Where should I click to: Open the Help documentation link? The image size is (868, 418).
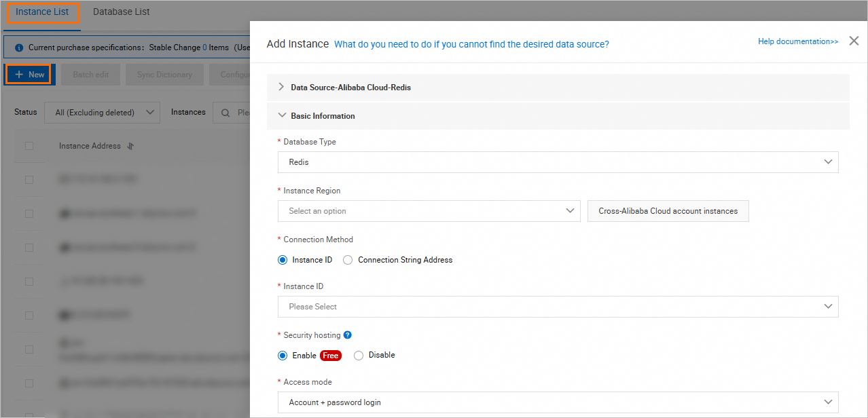[797, 41]
